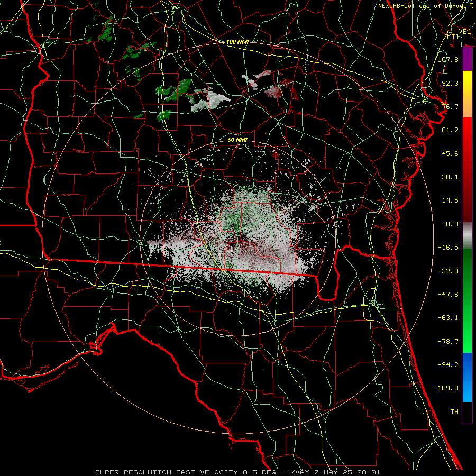Click the -32.0 legend value
The width and height of the screenshot is (476, 476).
[448, 271]
